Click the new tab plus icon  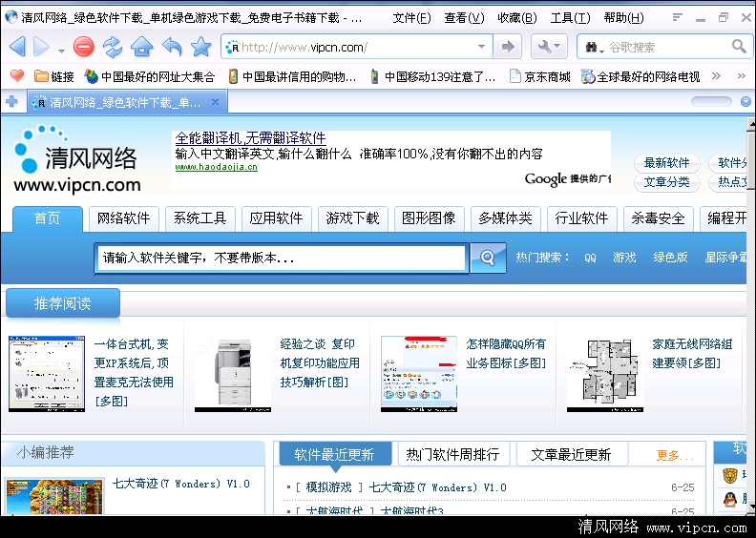11,102
